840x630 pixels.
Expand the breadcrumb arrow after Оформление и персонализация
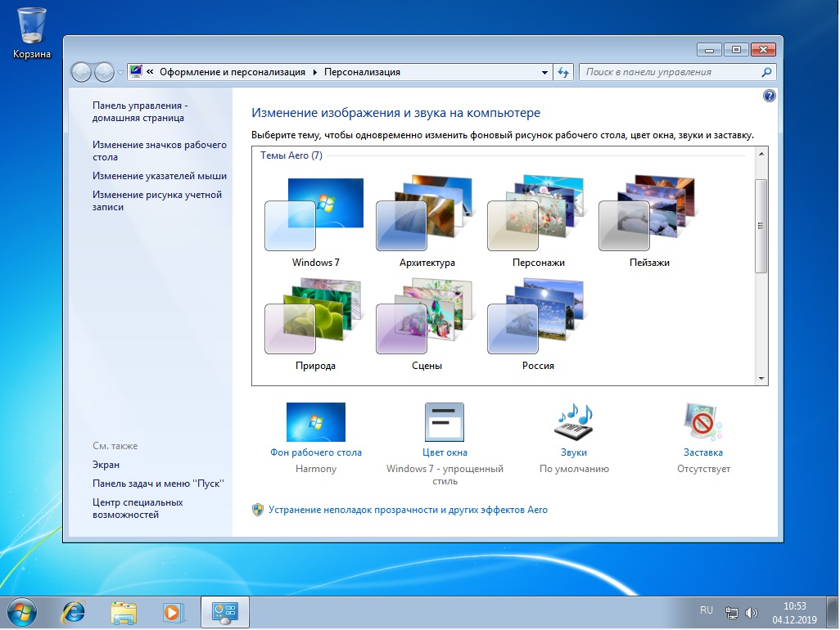(314, 72)
